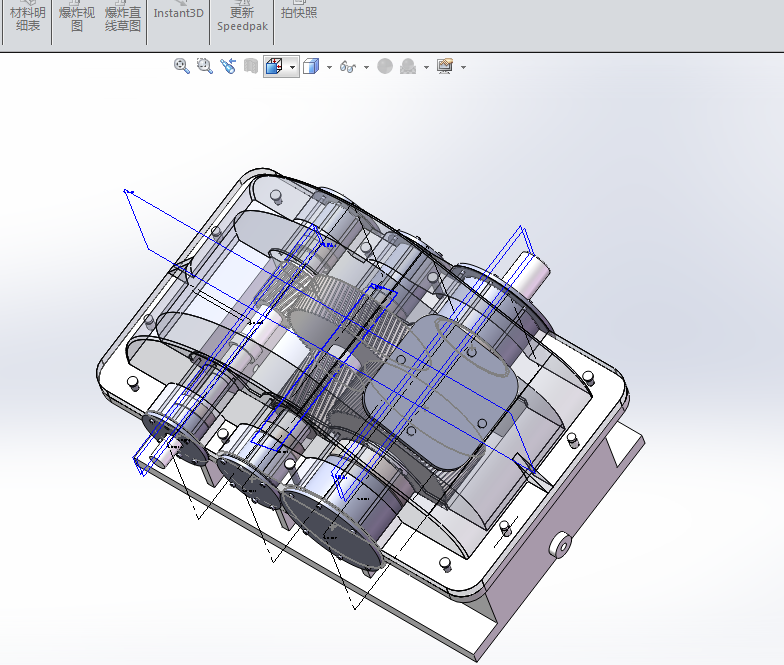The height and width of the screenshot is (665, 784).
Task: Open the 爆炸直线草图 tool
Action: (x=123, y=18)
